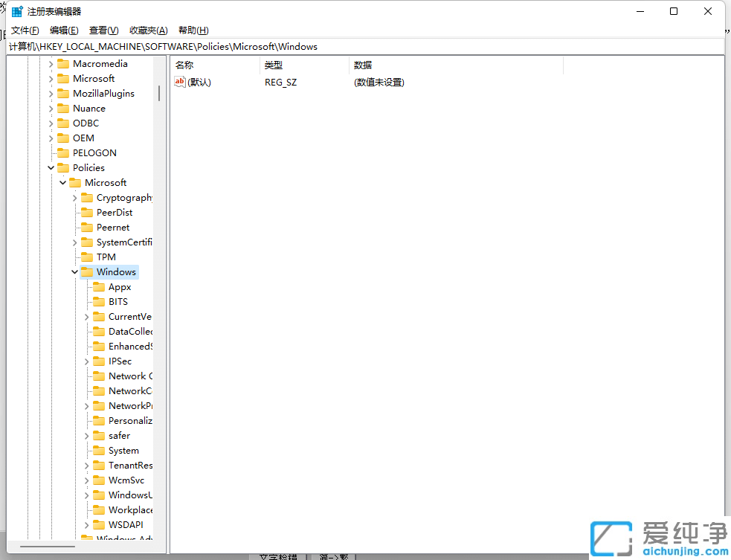Image resolution: width=731 pixels, height=560 pixels.
Task: Open the 查看 menu
Action: pos(104,30)
